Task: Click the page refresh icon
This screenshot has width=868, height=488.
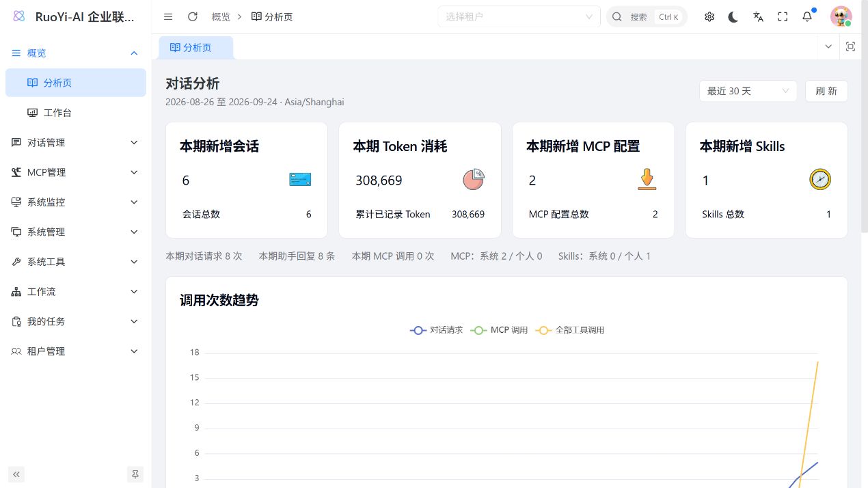Action: [193, 16]
